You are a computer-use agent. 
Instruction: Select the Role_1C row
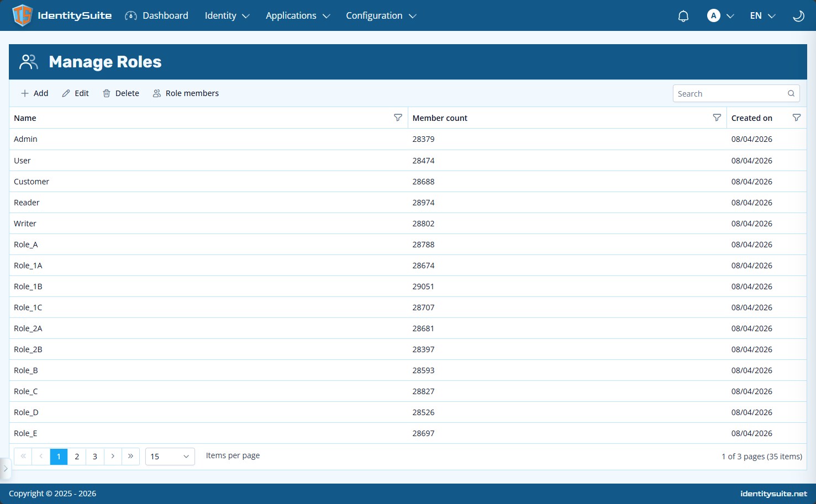click(x=408, y=307)
